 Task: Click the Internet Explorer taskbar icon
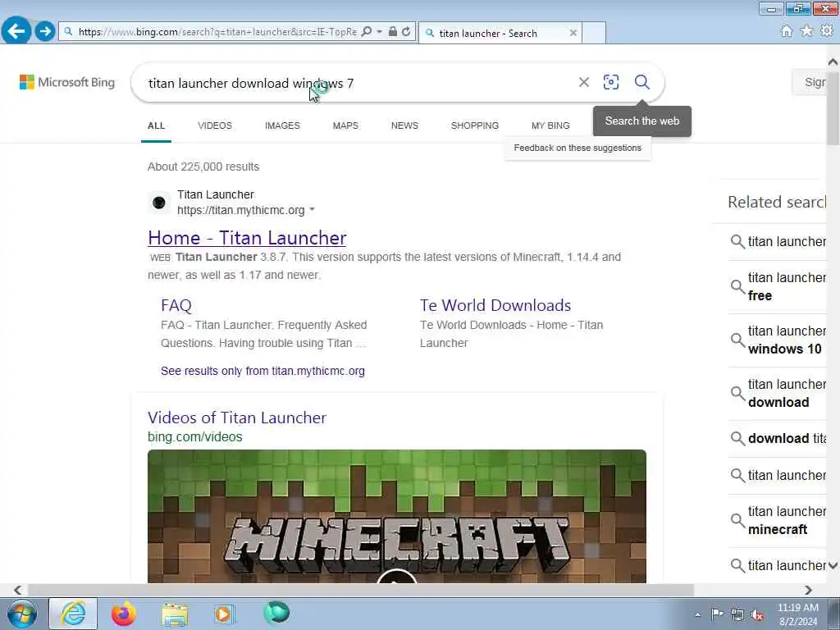pyautogui.click(x=73, y=614)
